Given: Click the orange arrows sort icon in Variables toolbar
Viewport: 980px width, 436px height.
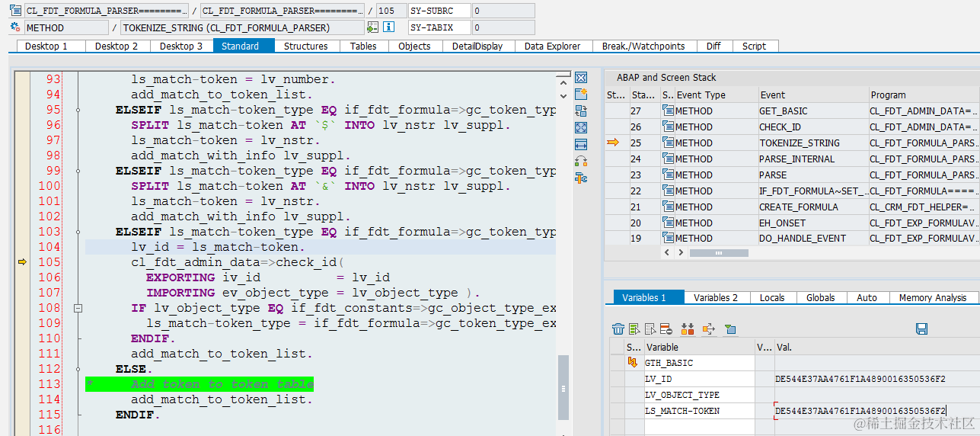Looking at the screenshot, I should pyautogui.click(x=688, y=329).
